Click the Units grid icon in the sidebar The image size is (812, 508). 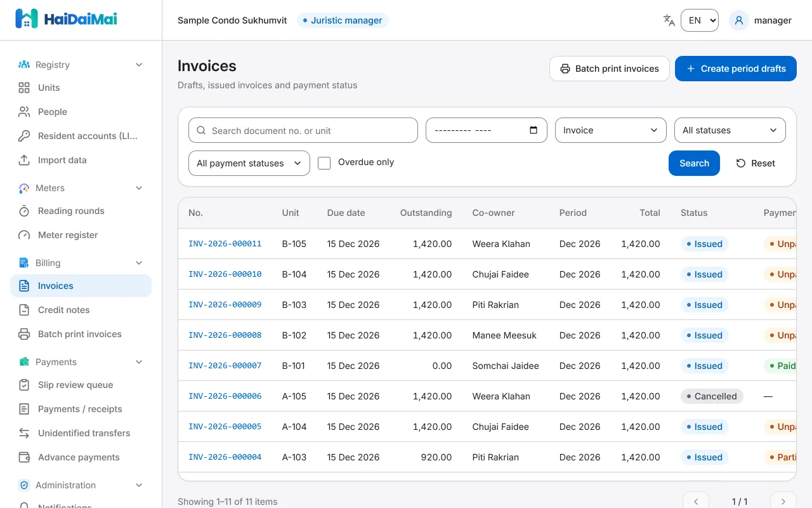point(24,88)
